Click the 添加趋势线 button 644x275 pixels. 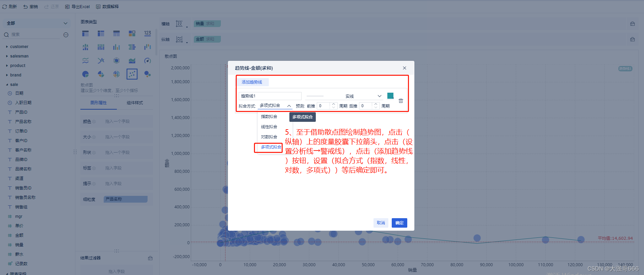(x=252, y=82)
